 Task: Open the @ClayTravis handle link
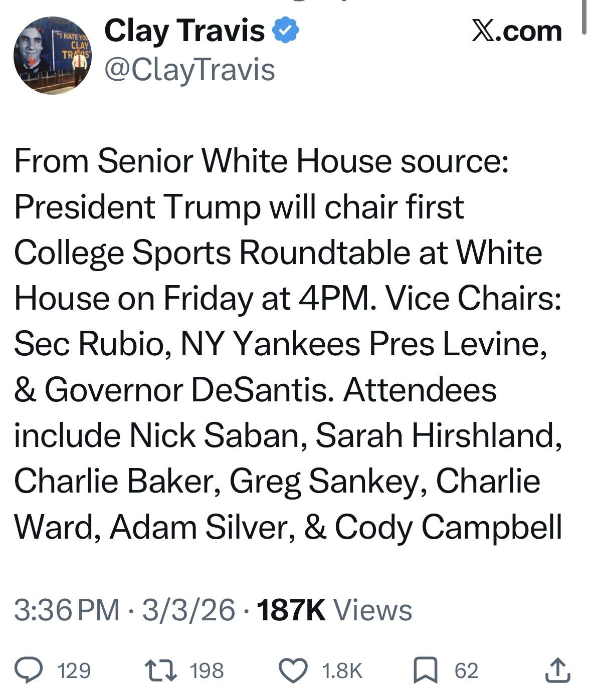click(189, 70)
